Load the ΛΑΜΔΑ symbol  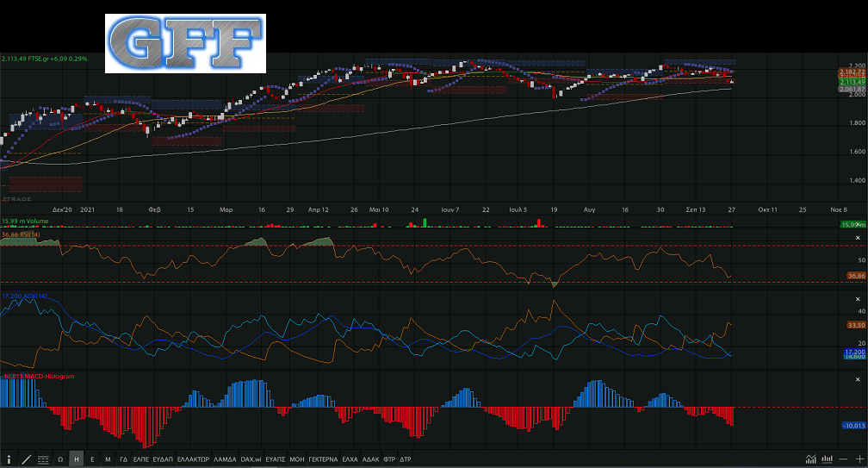point(225,459)
